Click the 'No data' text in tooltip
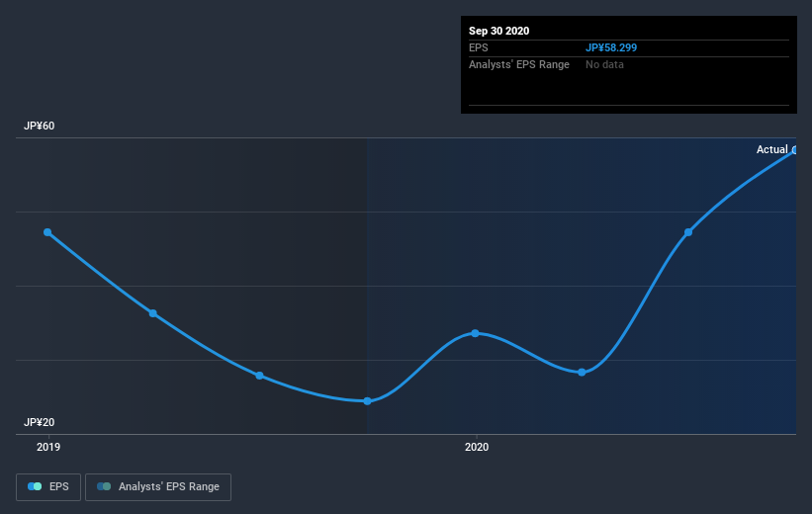The height and width of the screenshot is (514, 812). point(604,64)
